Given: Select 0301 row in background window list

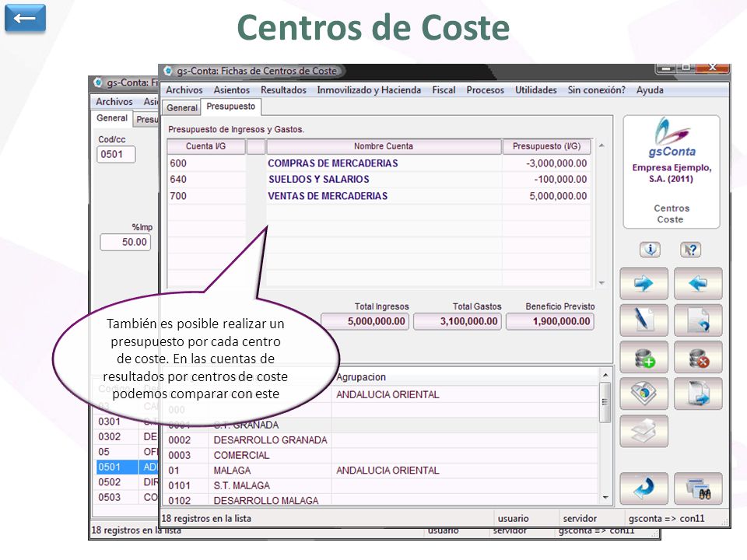Looking at the screenshot, I should (127, 422).
